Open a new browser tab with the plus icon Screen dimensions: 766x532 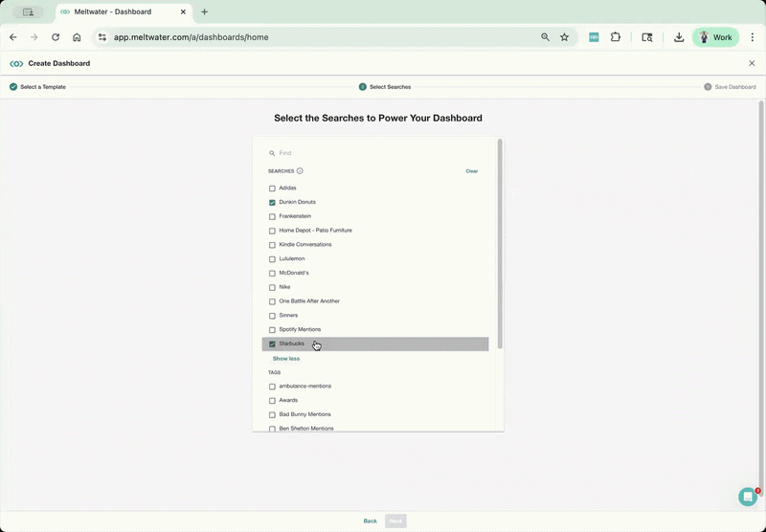pos(205,11)
